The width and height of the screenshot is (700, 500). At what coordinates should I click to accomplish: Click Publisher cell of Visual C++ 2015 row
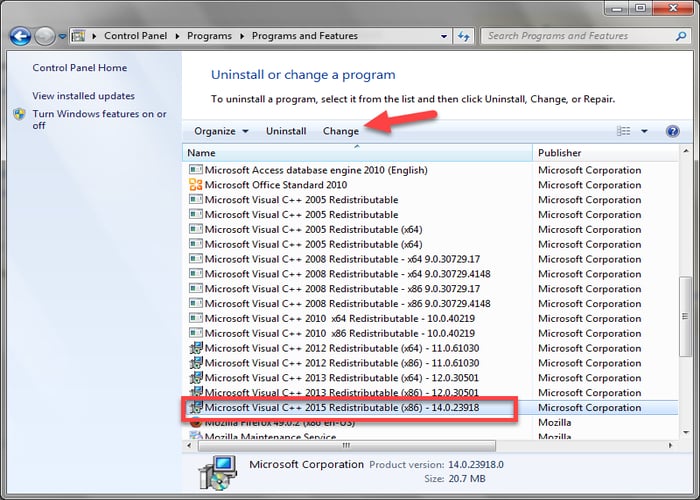coord(589,408)
